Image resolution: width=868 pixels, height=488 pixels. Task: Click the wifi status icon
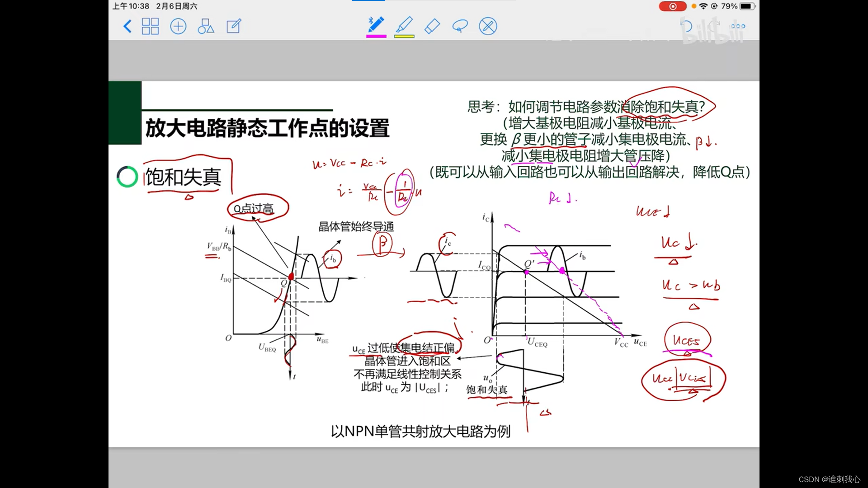point(703,6)
